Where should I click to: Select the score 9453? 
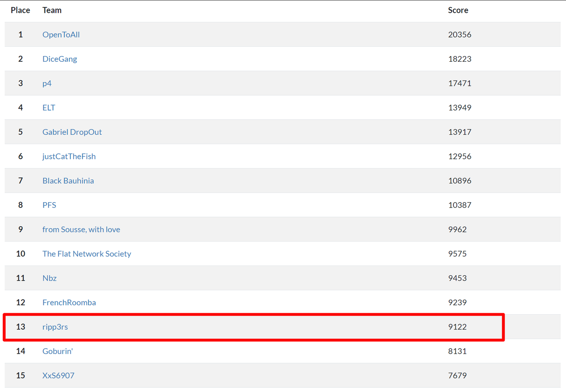(x=458, y=278)
